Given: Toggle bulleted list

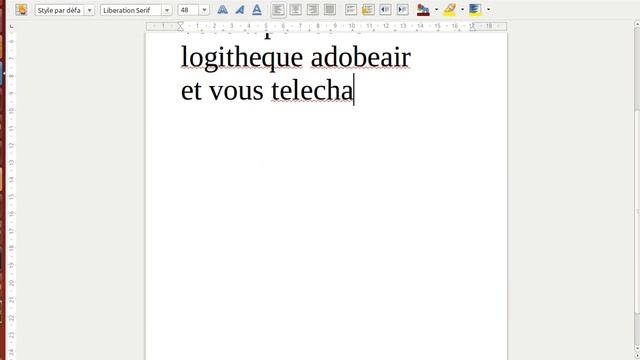Looking at the screenshot, I should (x=368, y=10).
